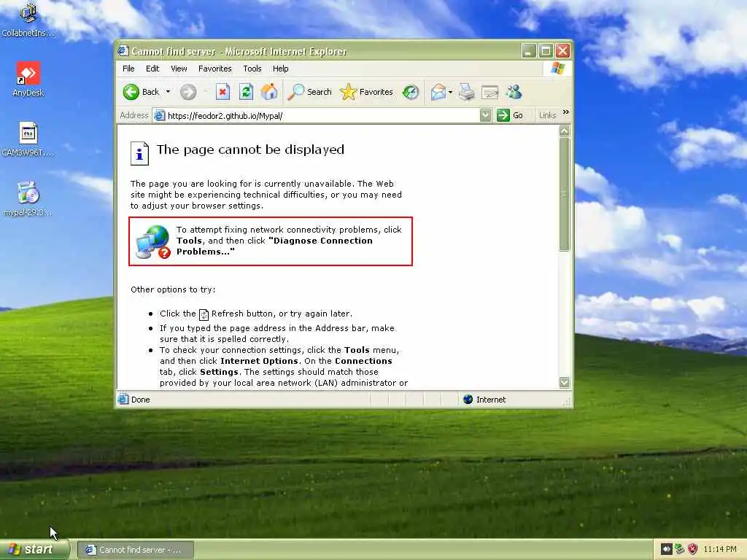Click the Edit page toolbar icon
Image resolution: width=747 pixels, height=560 pixels.
(489, 92)
